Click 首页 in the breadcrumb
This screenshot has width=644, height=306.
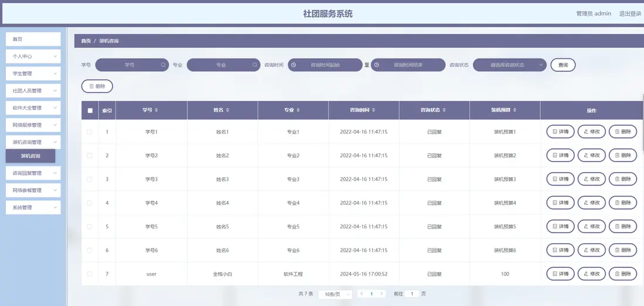point(86,41)
